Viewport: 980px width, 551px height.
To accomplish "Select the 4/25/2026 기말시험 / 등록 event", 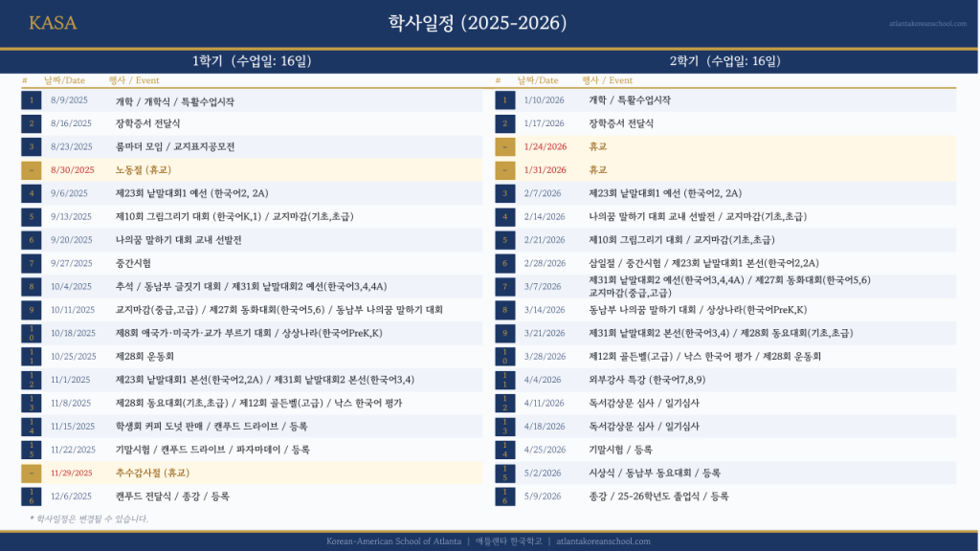I will pos(620,450).
